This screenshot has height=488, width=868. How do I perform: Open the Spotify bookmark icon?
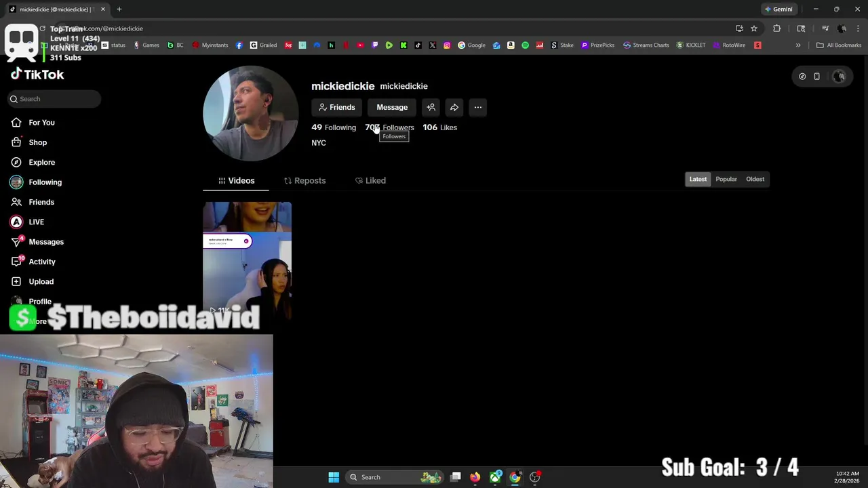525,45
